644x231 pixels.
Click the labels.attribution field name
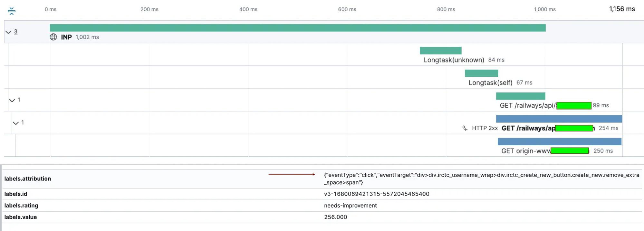28,179
